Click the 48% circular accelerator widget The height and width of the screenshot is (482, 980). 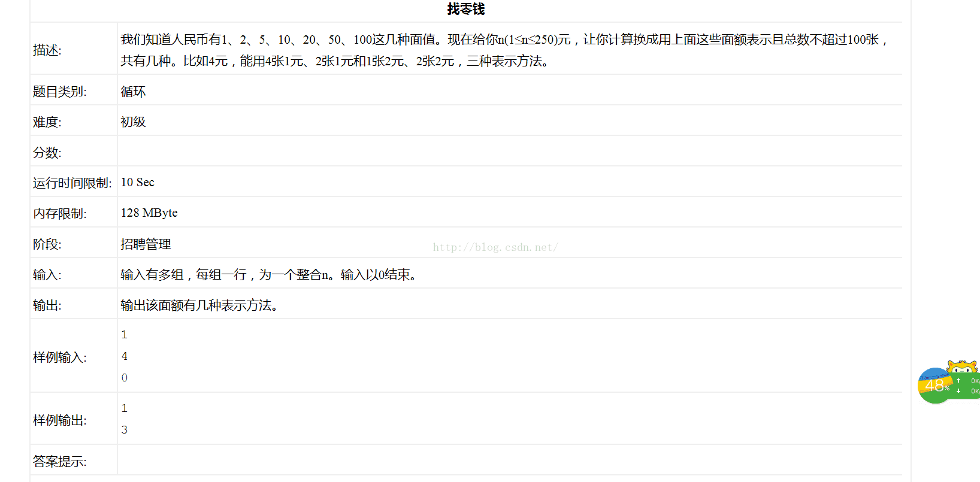pos(935,386)
